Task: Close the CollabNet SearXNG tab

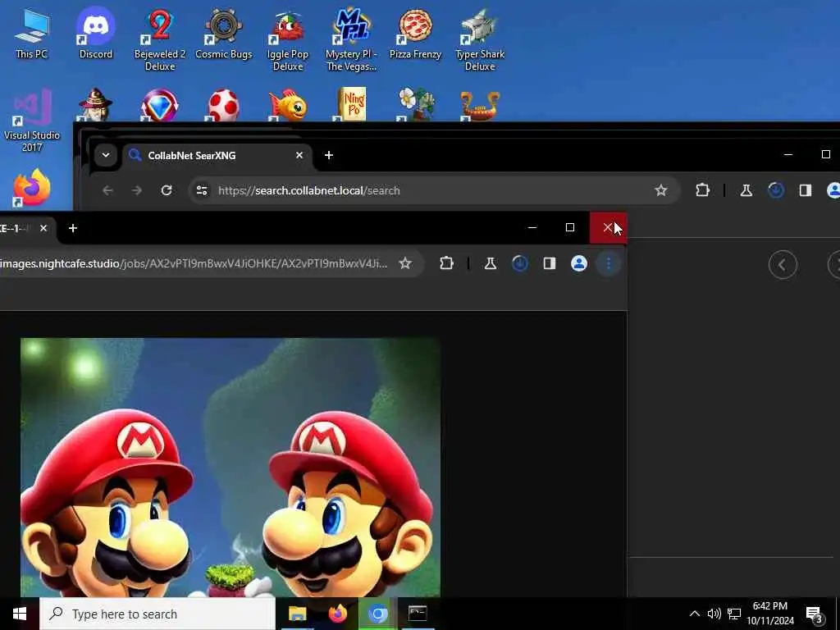Action: pos(299,155)
